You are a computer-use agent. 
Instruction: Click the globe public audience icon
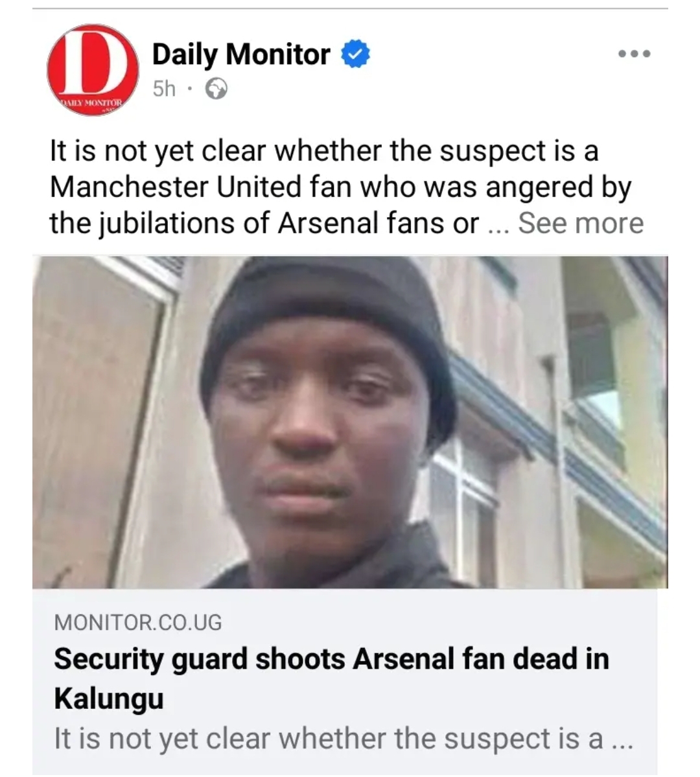[x=216, y=88]
